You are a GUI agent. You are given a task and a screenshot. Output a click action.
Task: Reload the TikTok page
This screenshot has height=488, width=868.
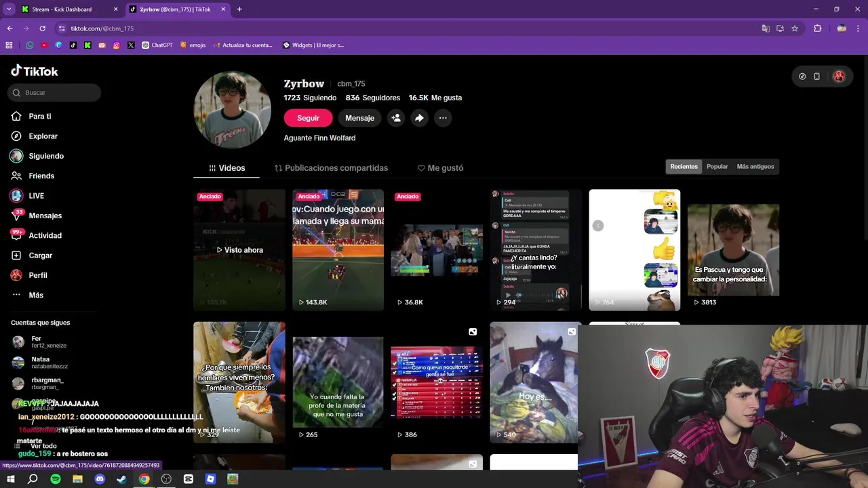[x=42, y=28]
